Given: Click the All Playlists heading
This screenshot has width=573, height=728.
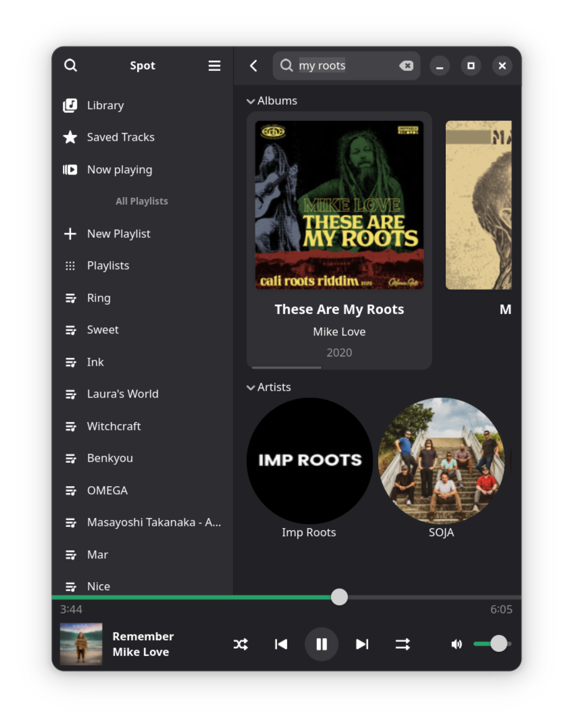Looking at the screenshot, I should point(142,201).
